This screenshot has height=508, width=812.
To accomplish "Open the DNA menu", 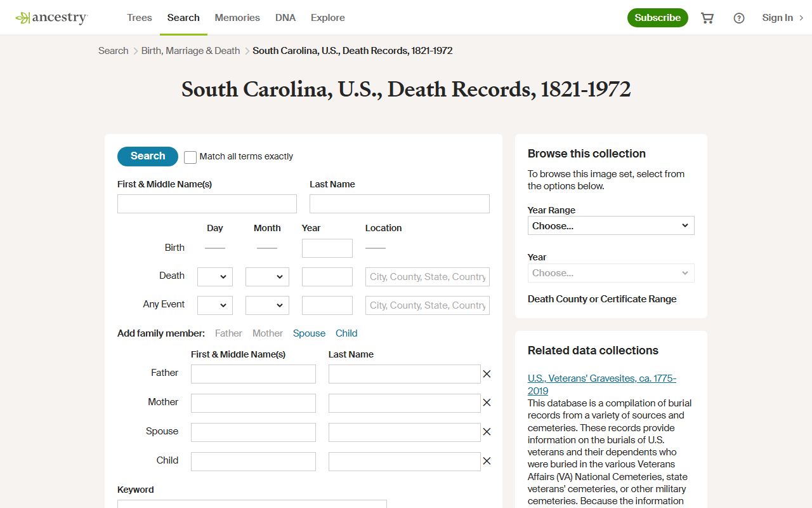I will click(285, 18).
